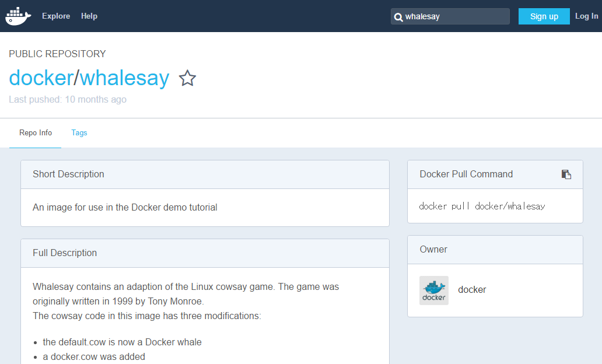Open the docker owner name link

472,290
